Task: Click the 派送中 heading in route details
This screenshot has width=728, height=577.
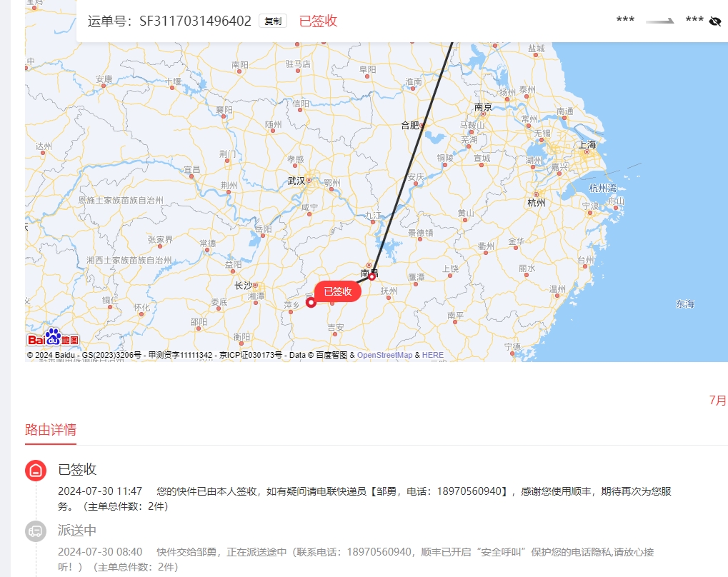Action: coord(77,530)
